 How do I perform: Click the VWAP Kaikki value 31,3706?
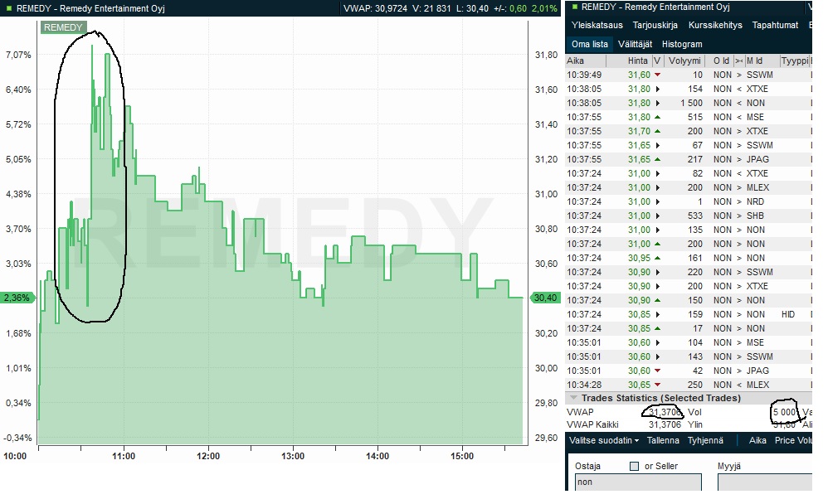pyautogui.click(x=665, y=424)
